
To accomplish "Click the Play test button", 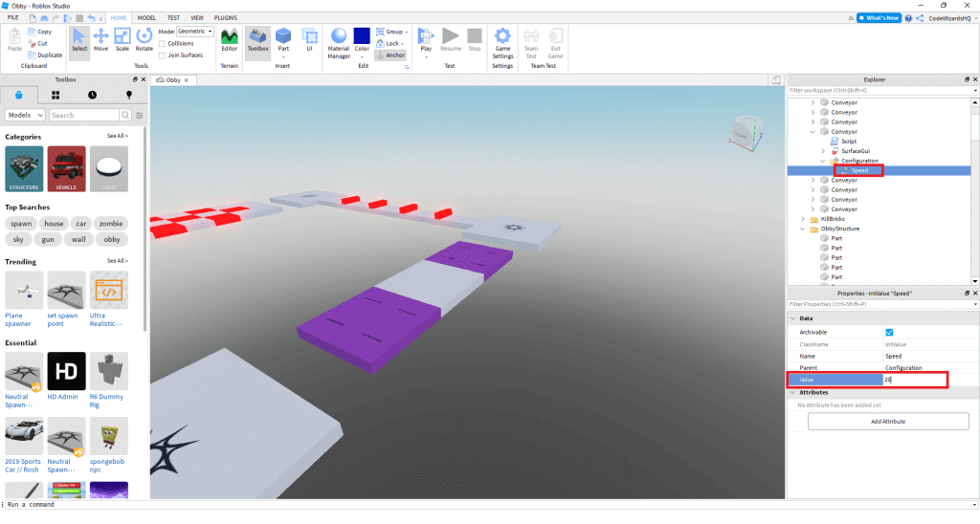I will point(426,40).
